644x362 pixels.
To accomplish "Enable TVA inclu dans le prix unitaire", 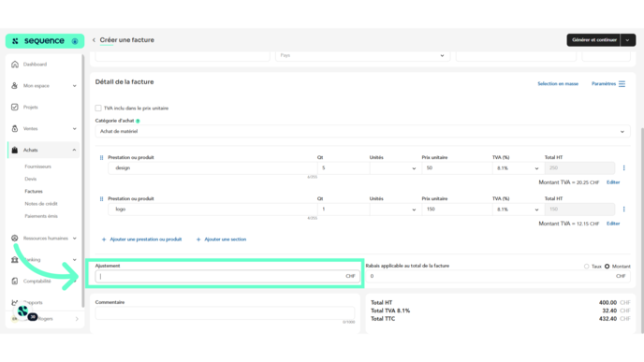I will [98, 108].
